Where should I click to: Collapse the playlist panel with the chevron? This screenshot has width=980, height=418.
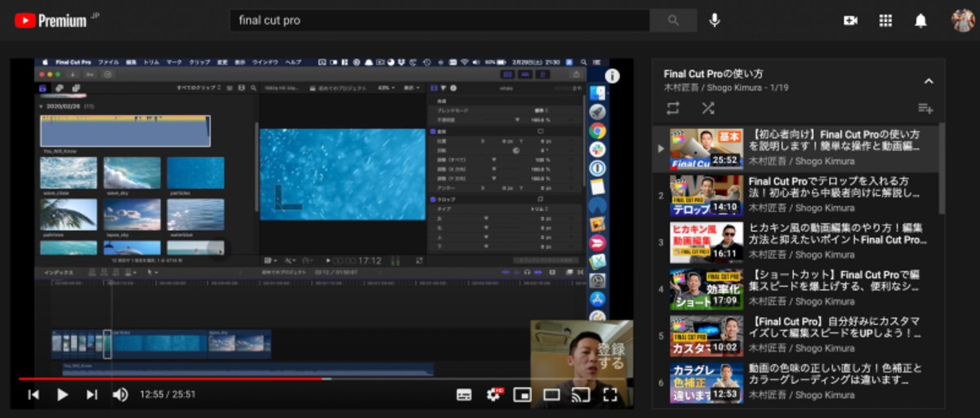(928, 81)
